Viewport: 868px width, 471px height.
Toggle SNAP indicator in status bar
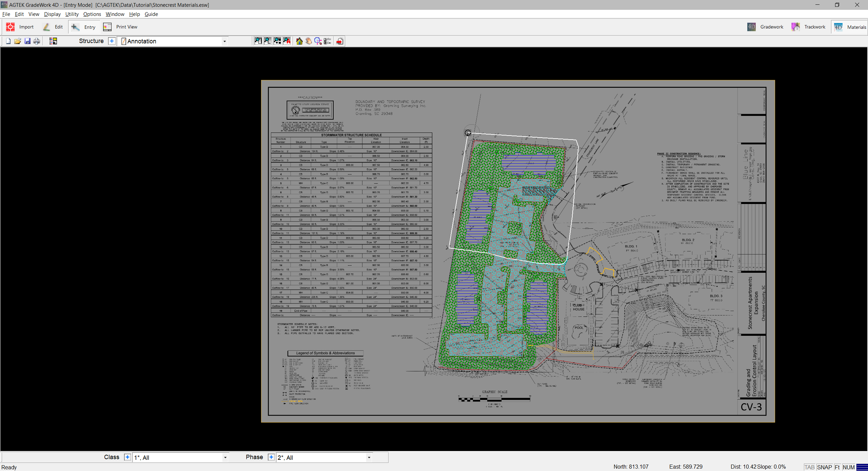824,467
